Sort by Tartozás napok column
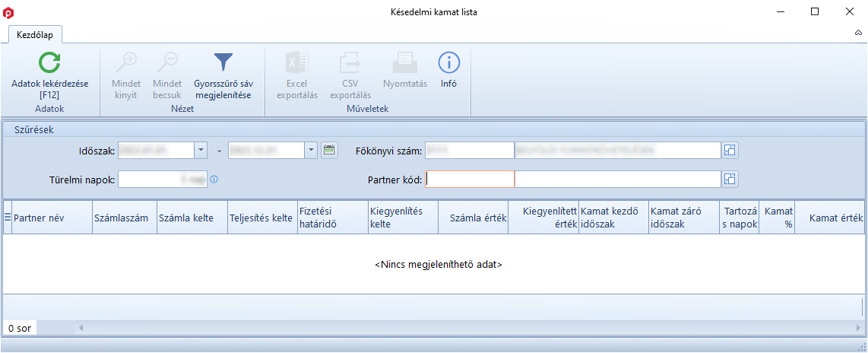868x353 pixels. 739,218
